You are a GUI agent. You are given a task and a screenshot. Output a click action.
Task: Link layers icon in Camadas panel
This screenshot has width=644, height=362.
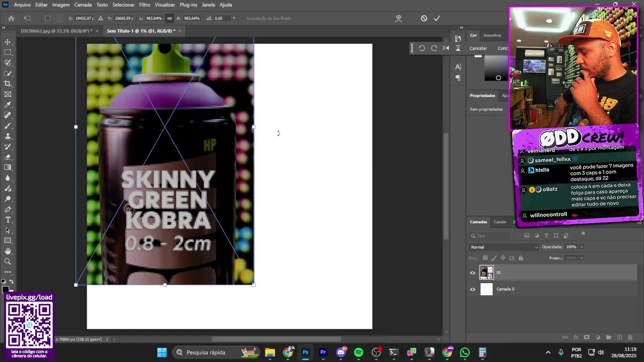coord(565,337)
